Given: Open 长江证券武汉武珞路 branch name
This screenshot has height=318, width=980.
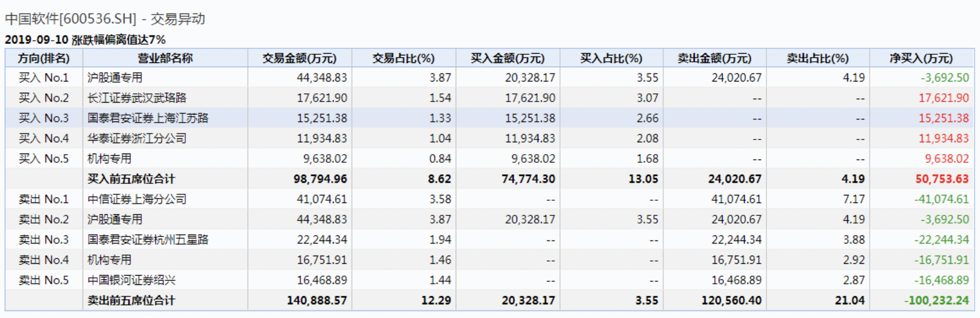Looking at the screenshot, I should tap(137, 98).
